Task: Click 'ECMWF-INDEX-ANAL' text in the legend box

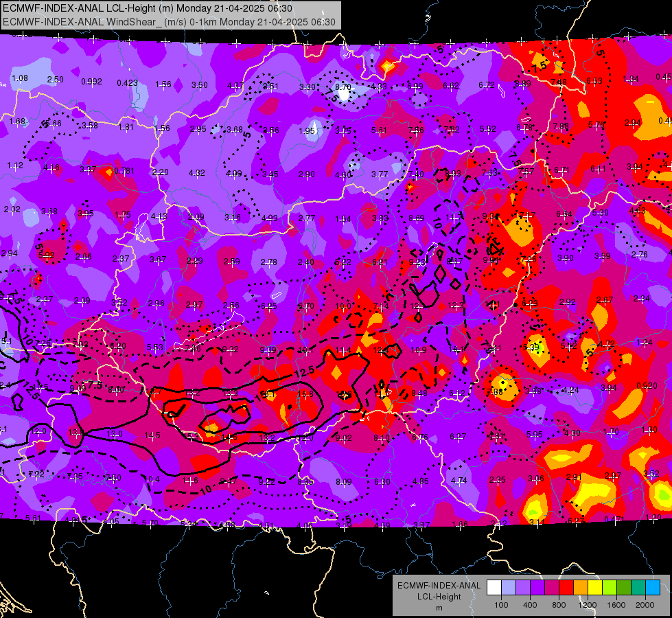Action: 439,586
